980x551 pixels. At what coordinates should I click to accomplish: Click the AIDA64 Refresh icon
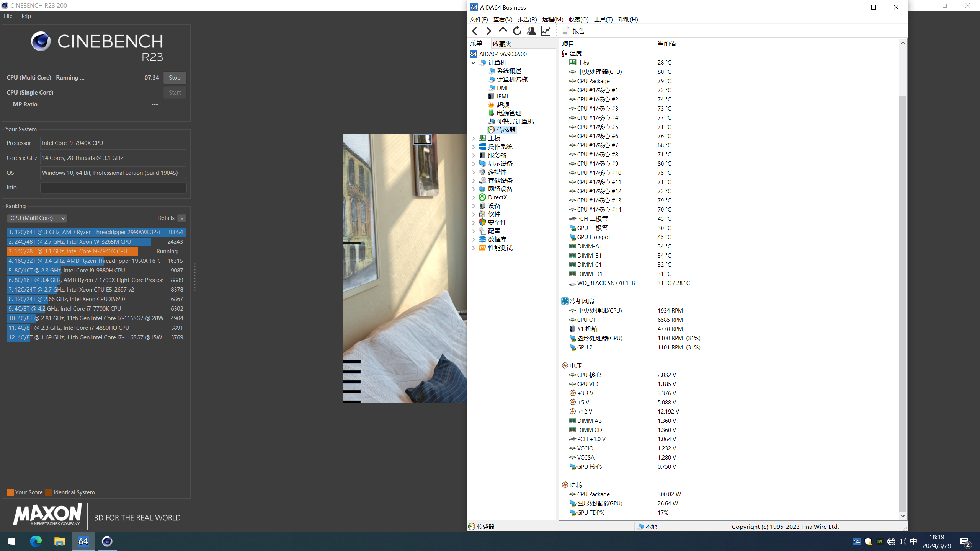517,31
